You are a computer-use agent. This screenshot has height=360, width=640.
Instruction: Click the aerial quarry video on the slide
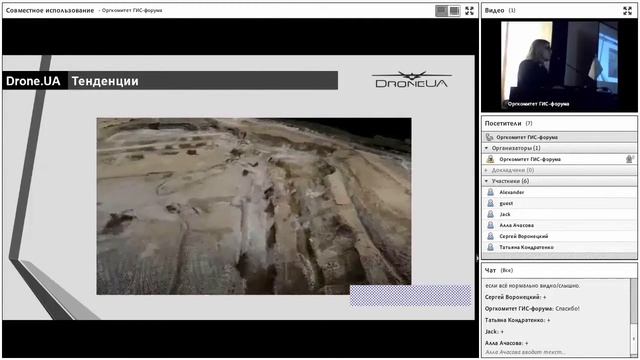click(254, 206)
